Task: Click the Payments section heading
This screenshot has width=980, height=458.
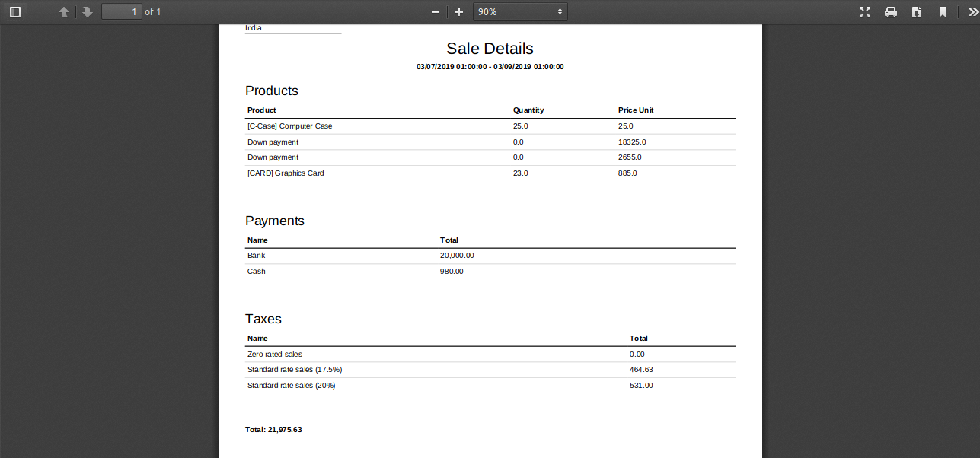Action: [275, 221]
